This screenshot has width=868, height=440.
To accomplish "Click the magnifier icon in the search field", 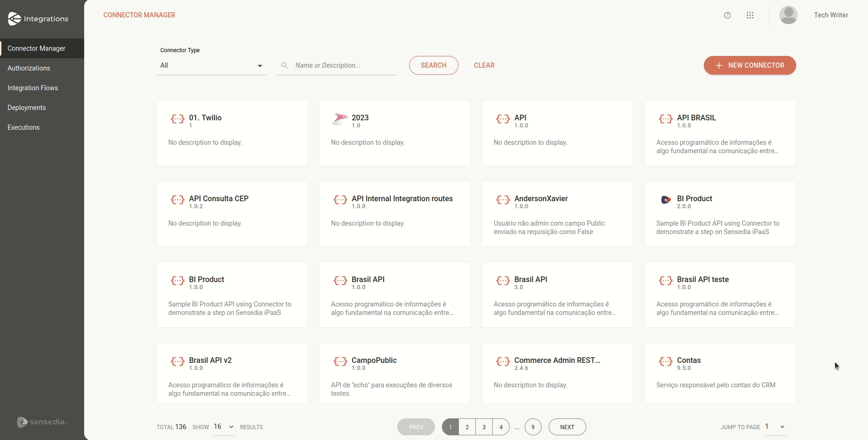I will click(284, 65).
